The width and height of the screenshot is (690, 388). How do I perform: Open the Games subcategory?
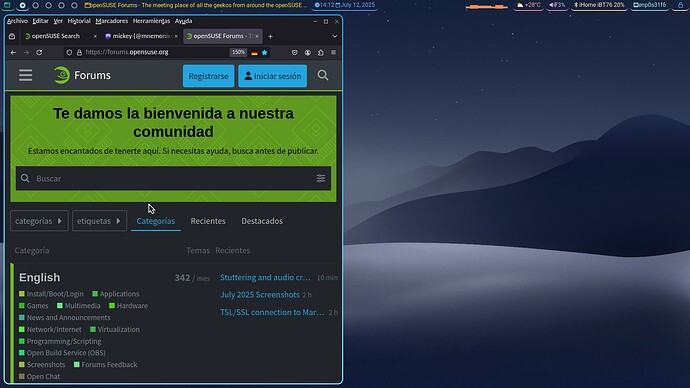point(34,306)
